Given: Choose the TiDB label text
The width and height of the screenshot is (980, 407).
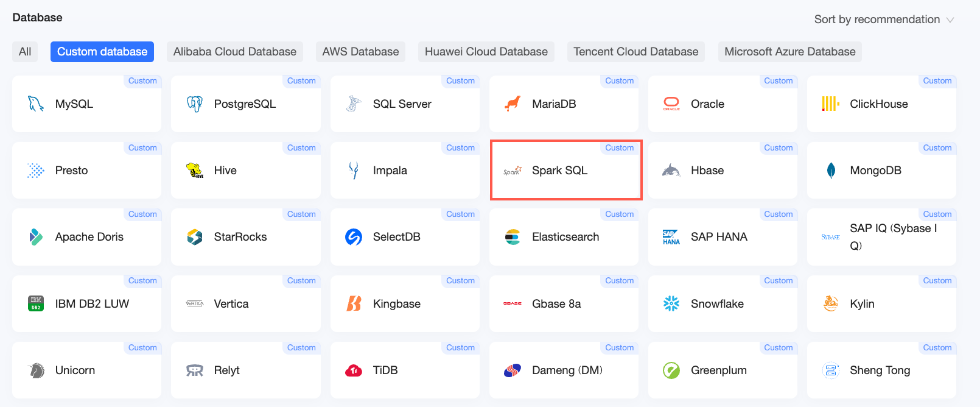Looking at the screenshot, I should [x=385, y=370].
